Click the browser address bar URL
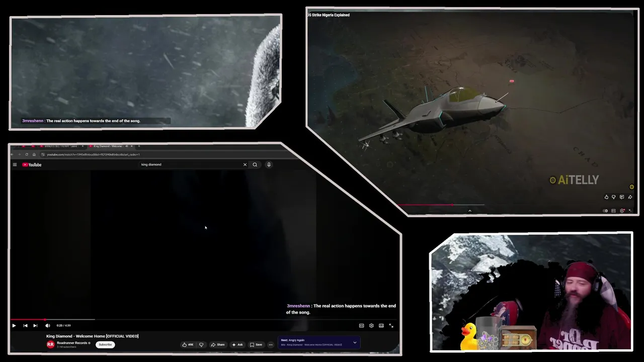Screen dimensions: 644x362 coord(93,154)
